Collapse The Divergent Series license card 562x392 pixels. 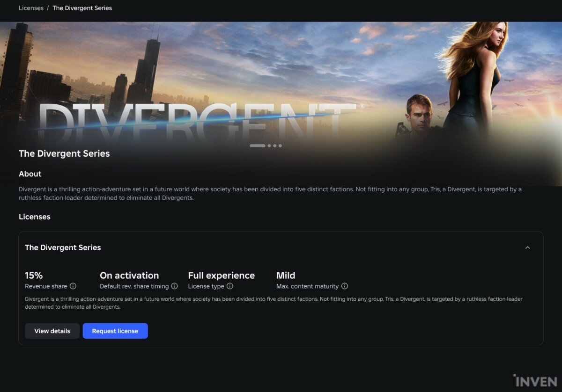(528, 247)
